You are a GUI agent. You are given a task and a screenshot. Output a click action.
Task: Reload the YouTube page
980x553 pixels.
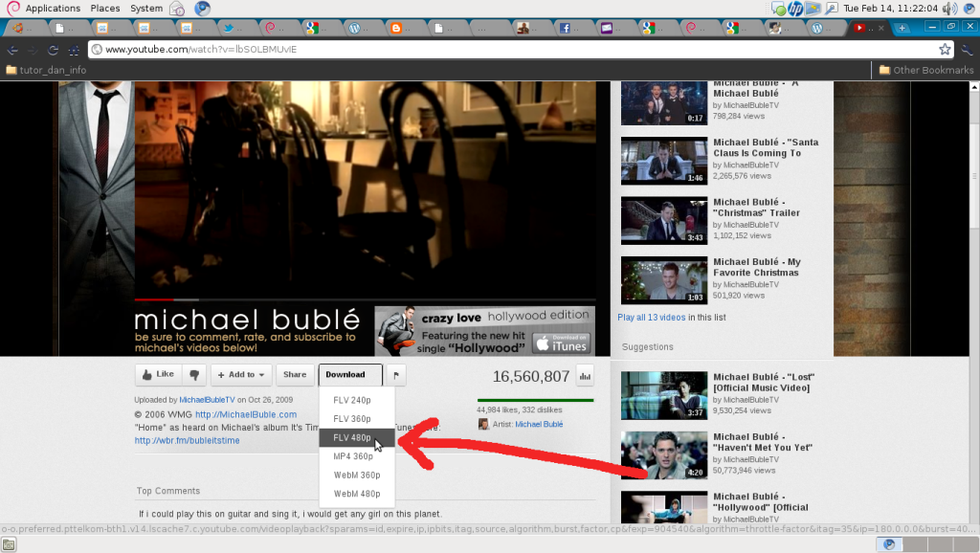[x=54, y=50]
